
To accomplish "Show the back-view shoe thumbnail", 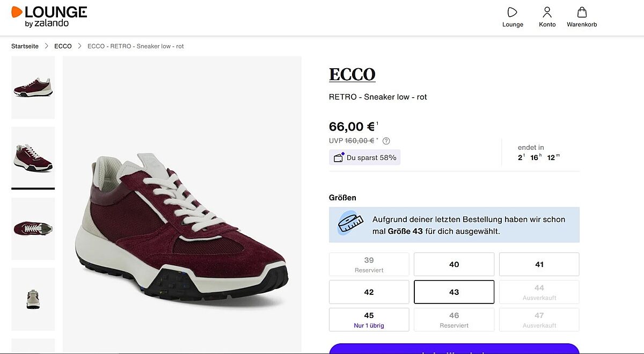I will (33, 299).
